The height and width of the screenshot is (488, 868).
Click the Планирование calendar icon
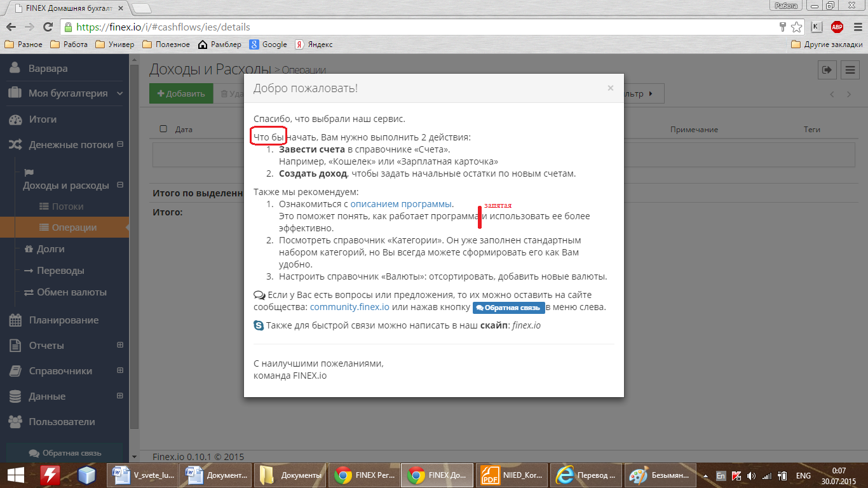pos(15,320)
